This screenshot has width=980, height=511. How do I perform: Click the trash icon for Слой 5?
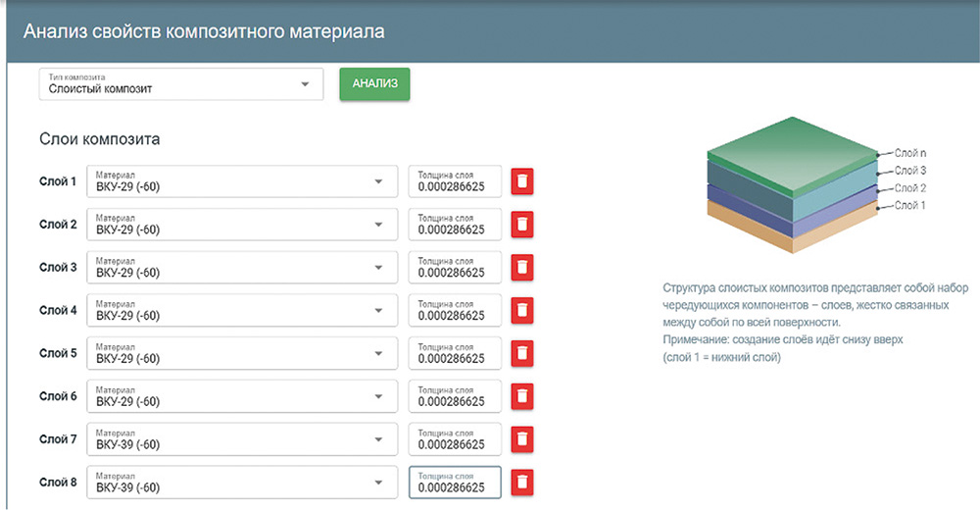[x=522, y=353]
